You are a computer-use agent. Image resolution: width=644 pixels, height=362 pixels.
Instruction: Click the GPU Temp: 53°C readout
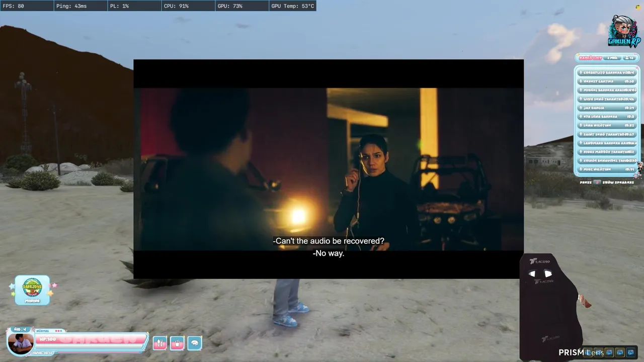tap(292, 6)
